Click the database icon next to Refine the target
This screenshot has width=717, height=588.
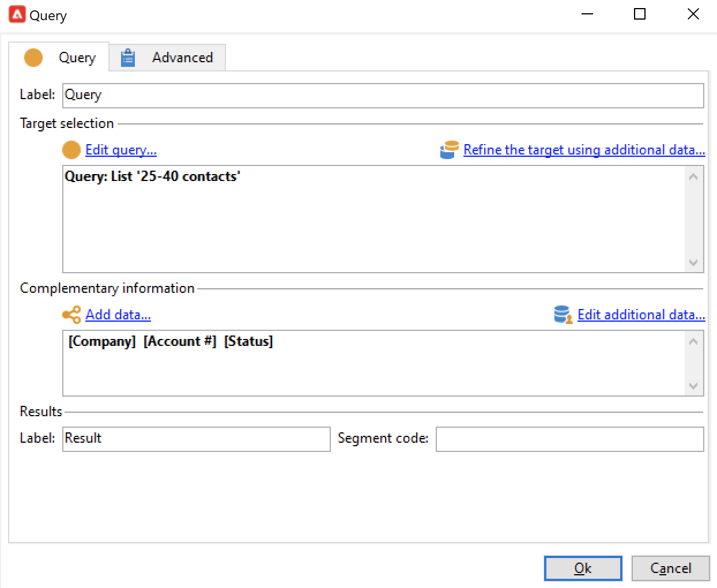tap(449, 150)
